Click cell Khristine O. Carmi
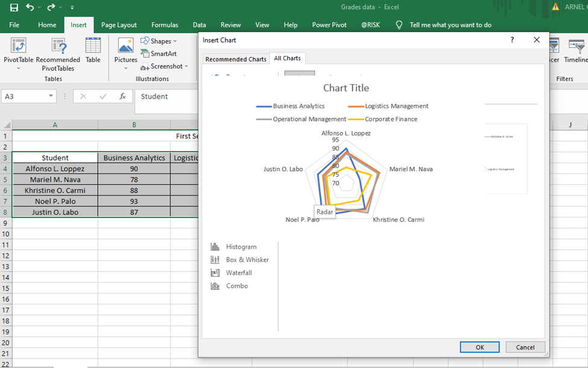The image size is (588, 368). (x=55, y=190)
